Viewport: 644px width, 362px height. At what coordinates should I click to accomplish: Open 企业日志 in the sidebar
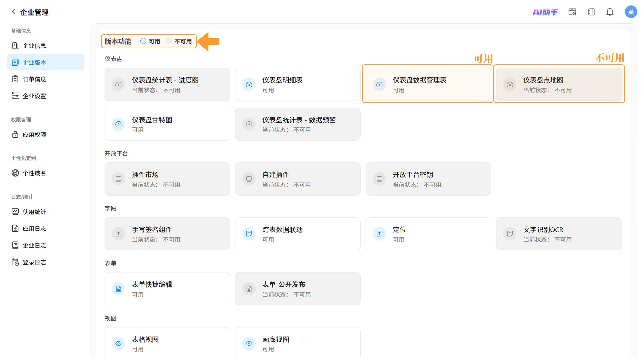click(45, 245)
